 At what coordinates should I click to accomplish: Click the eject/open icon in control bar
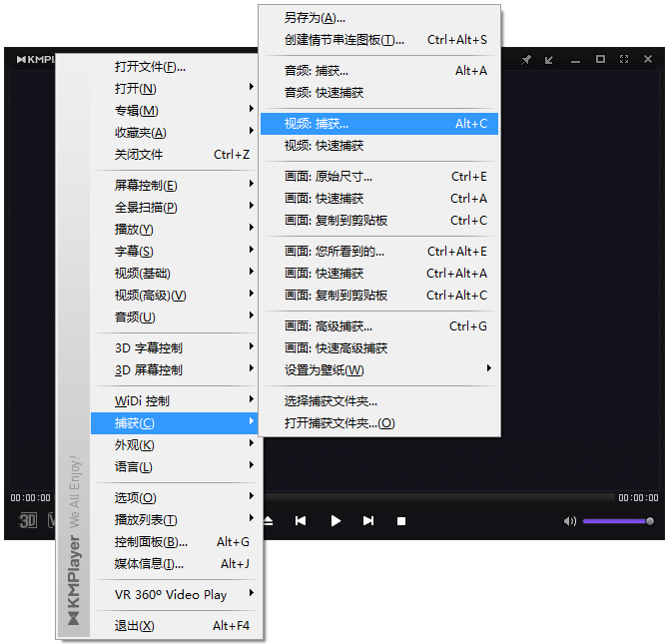(x=269, y=521)
